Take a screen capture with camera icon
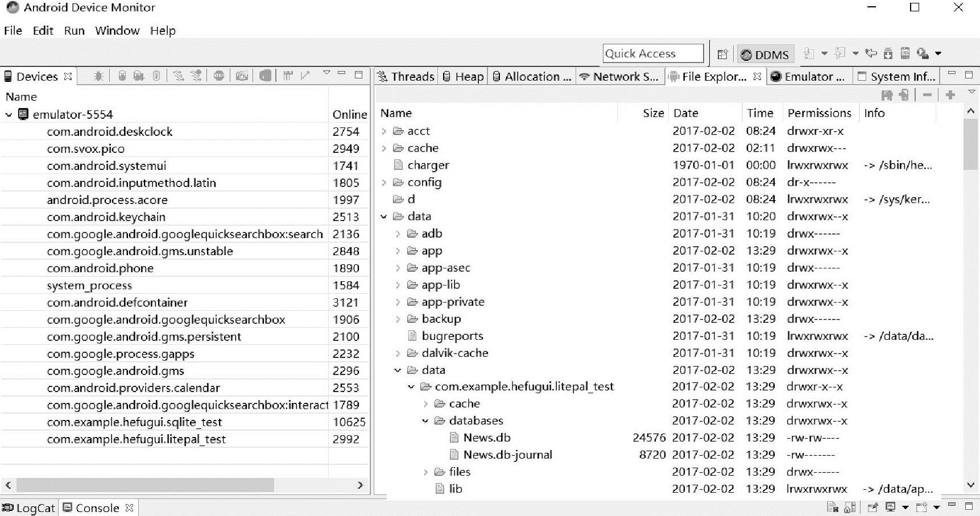The image size is (980, 516). 242,76
